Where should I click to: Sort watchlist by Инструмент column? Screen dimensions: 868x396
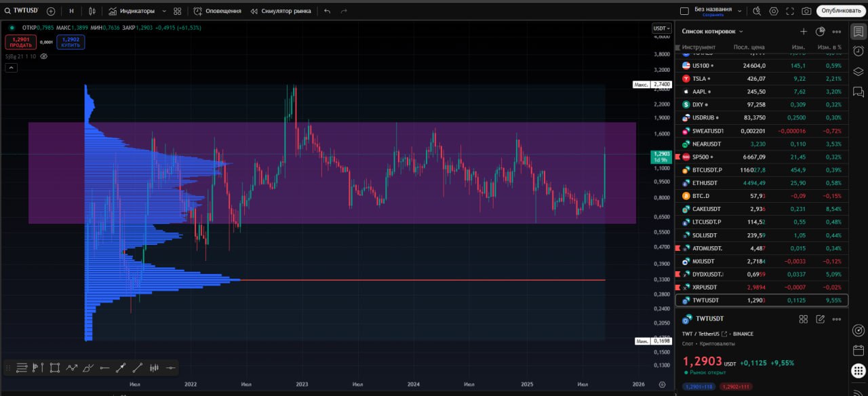pyautogui.click(x=698, y=47)
